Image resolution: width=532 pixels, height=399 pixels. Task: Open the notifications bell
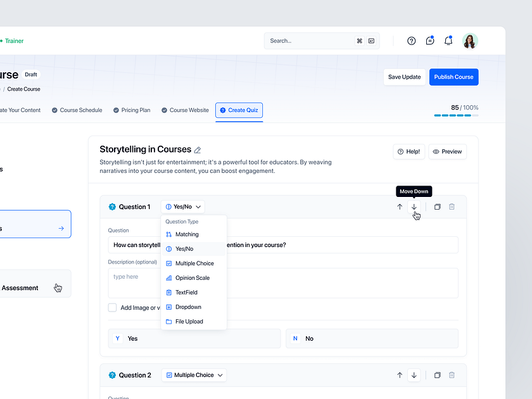click(x=448, y=41)
